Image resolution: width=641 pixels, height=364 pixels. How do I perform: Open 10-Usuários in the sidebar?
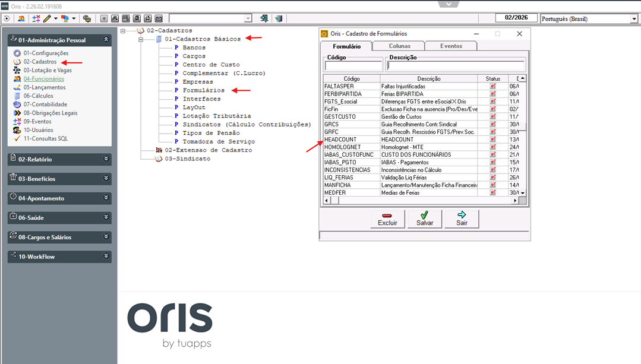[x=38, y=130]
